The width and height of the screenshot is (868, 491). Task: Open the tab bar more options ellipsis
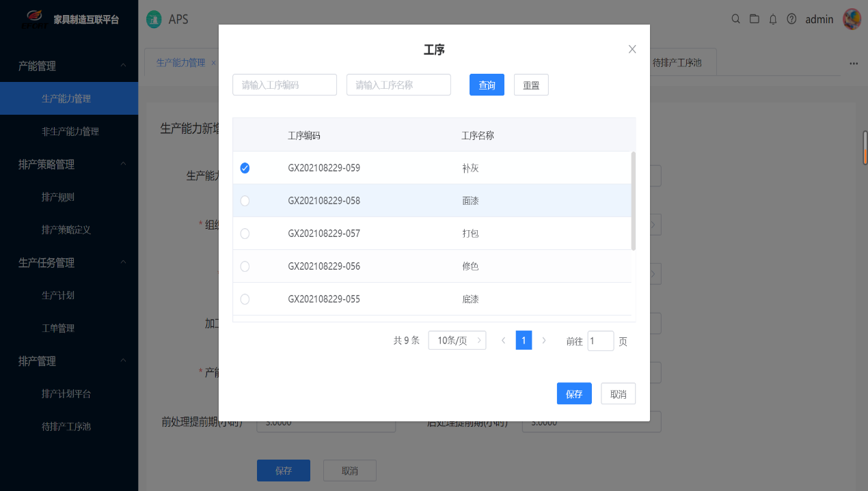[x=853, y=64]
